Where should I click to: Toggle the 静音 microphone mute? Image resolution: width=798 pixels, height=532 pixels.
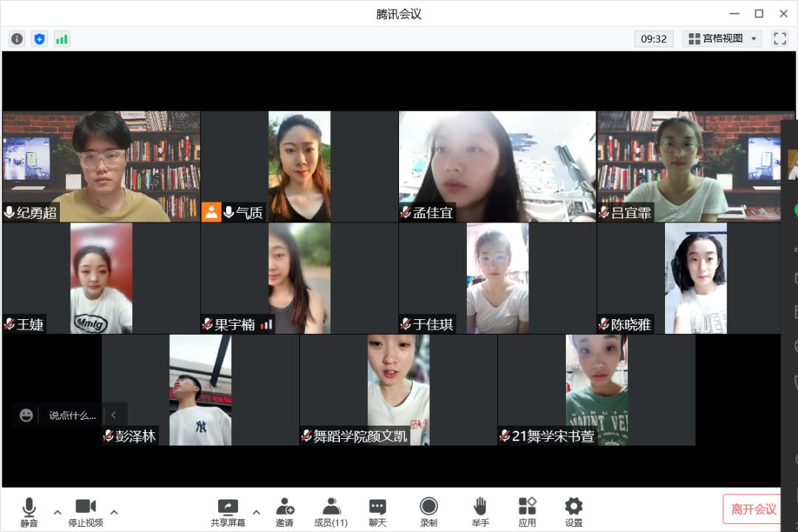tap(29, 511)
